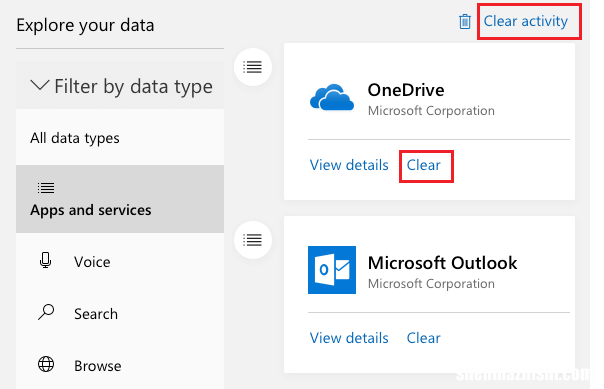Click the round list icon beside Outlook card

pyautogui.click(x=253, y=240)
